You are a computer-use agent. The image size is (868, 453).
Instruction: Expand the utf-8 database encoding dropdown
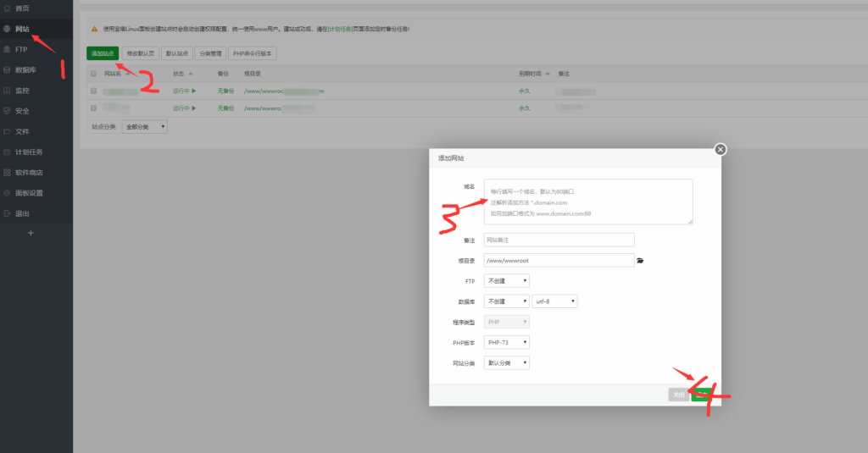[x=554, y=301]
